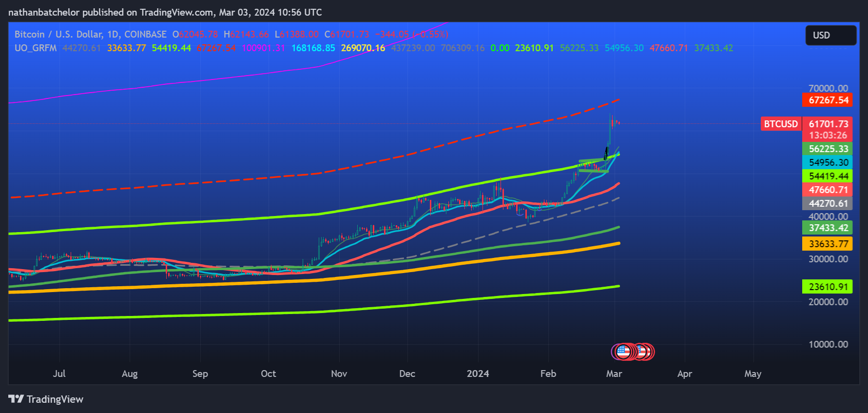Click the indicator value 100901.31 in legend
The width and height of the screenshot is (868, 413).
[263, 48]
